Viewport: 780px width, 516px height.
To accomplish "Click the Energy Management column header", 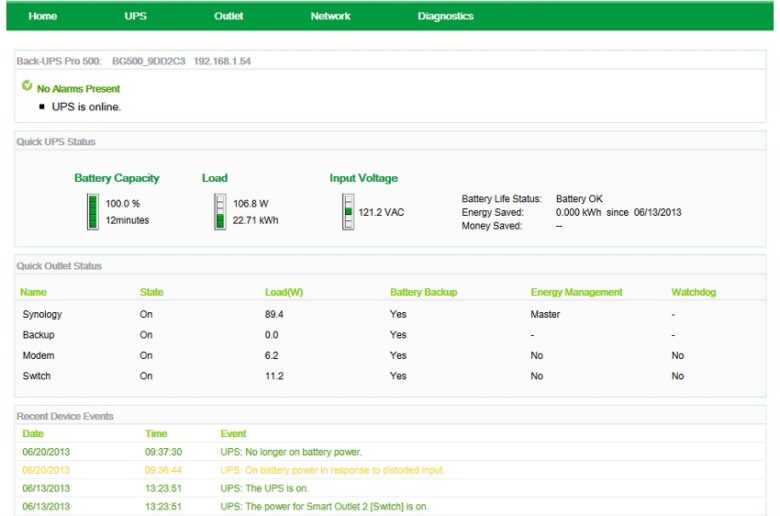I will pos(576,292).
